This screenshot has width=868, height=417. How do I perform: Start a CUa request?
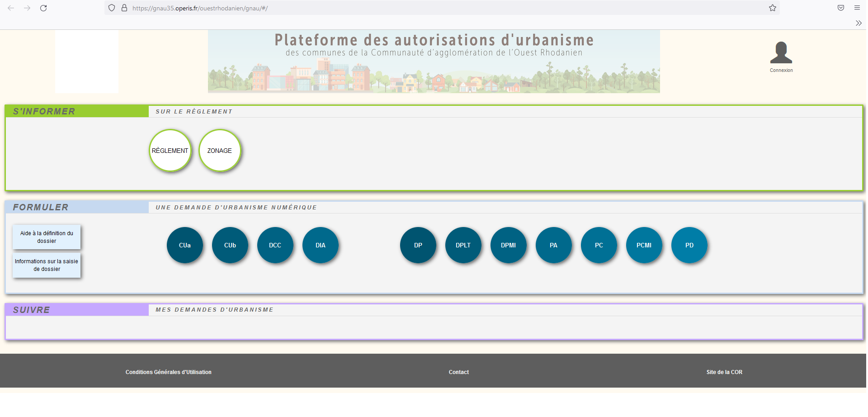click(185, 245)
